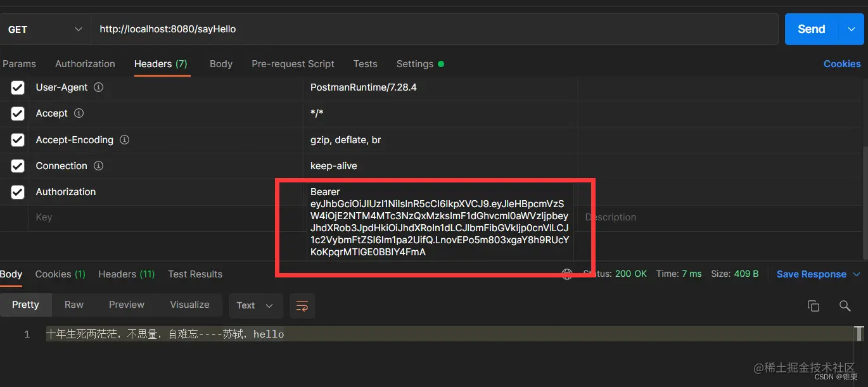Expand the Send button arrow options
This screenshot has width=868, height=387.
click(850, 29)
